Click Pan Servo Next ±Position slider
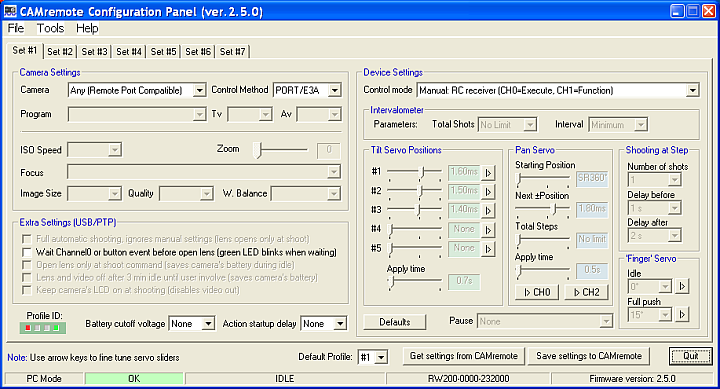 (x=543, y=209)
